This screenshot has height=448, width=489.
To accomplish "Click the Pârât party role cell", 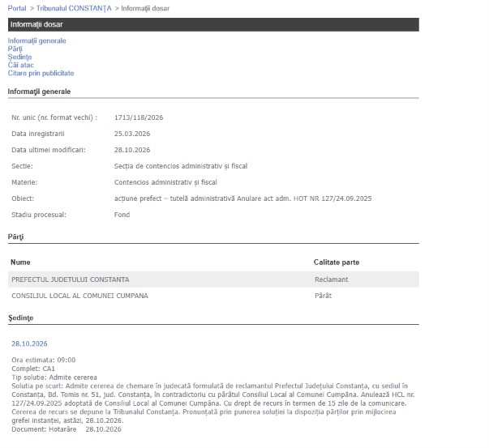I will tap(323, 296).
